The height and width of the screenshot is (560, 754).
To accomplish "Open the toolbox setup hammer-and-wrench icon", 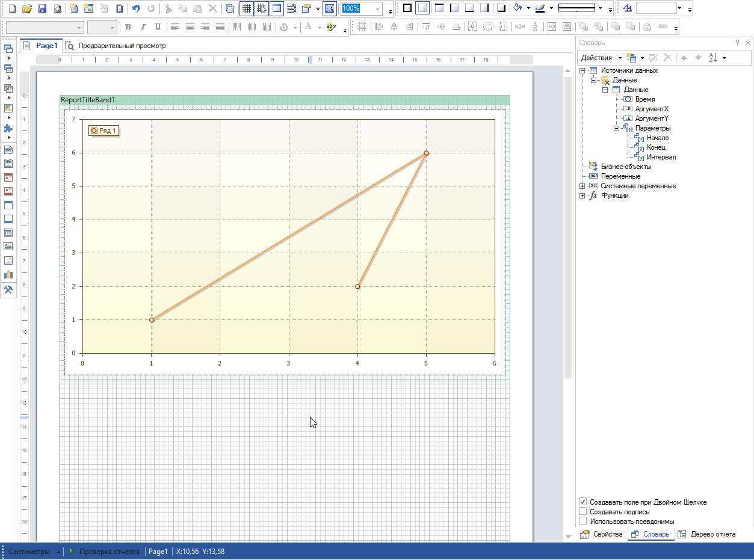I will pos(8,289).
